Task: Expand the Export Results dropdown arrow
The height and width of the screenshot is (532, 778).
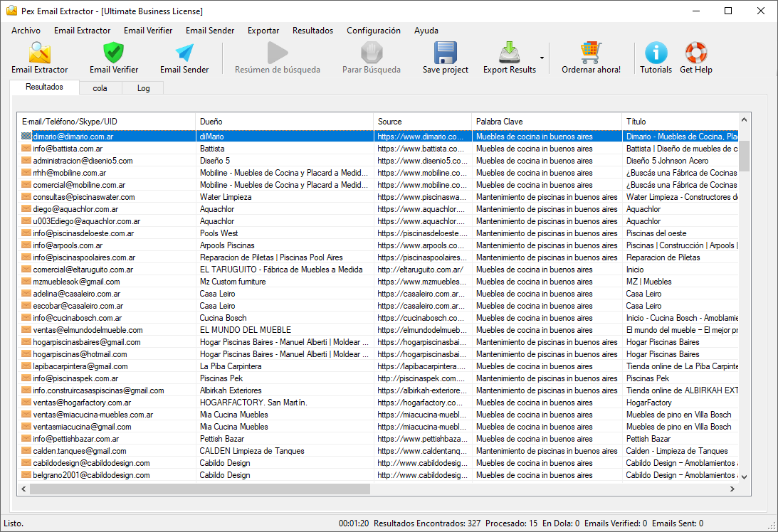Action: point(542,58)
